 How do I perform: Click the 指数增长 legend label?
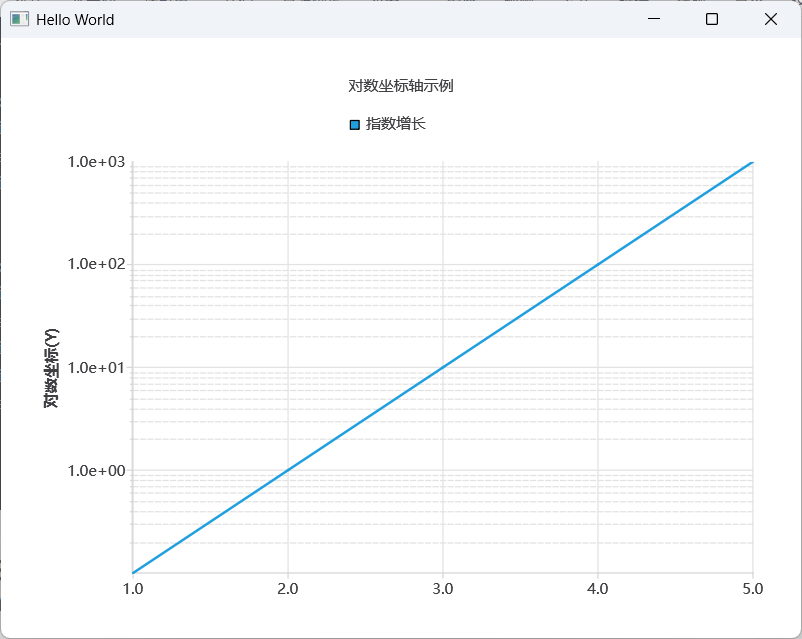point(395,124)
